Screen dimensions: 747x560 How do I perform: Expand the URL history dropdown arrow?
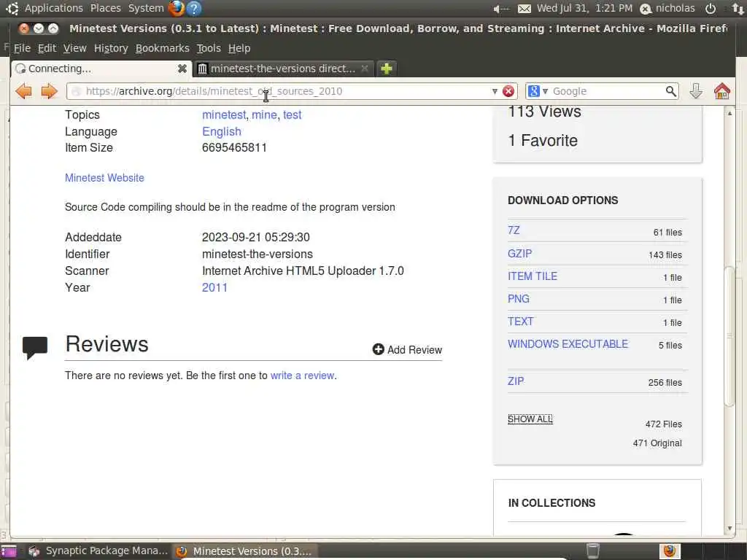point(495,91)
